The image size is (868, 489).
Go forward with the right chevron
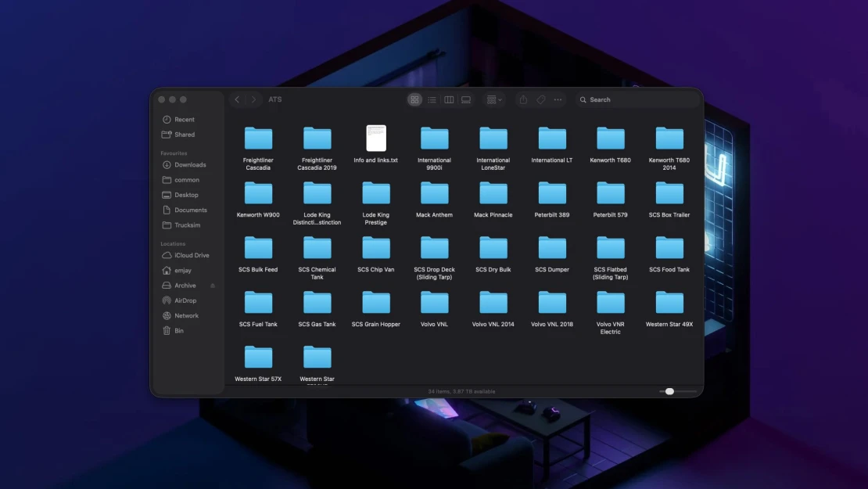coord(253,99)
